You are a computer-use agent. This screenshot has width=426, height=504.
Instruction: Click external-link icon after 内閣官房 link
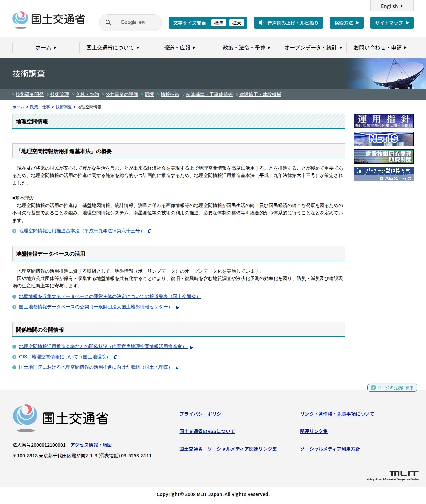[192, 347]
